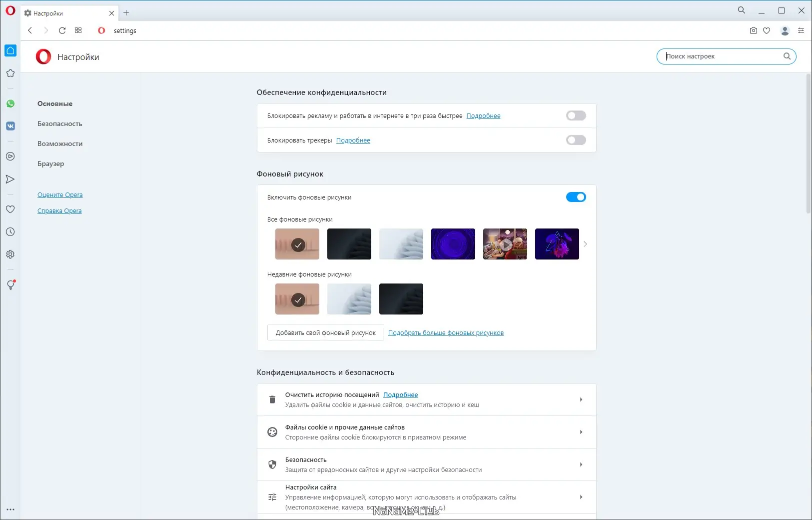Enable the tracker blocking toggle
Screen dimensions: 812x520
pyautogui.click(x=576, y=140)
